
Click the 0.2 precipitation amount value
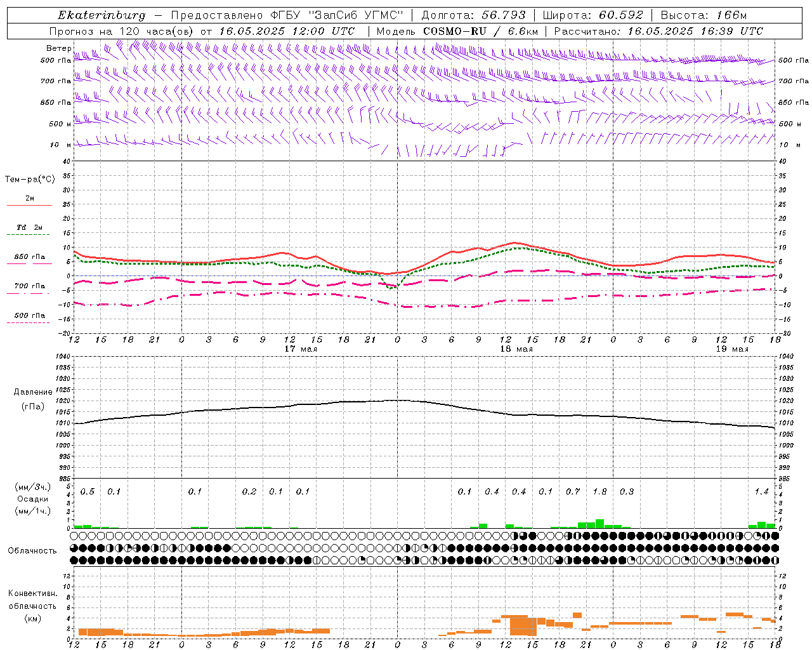pos(249,491)
